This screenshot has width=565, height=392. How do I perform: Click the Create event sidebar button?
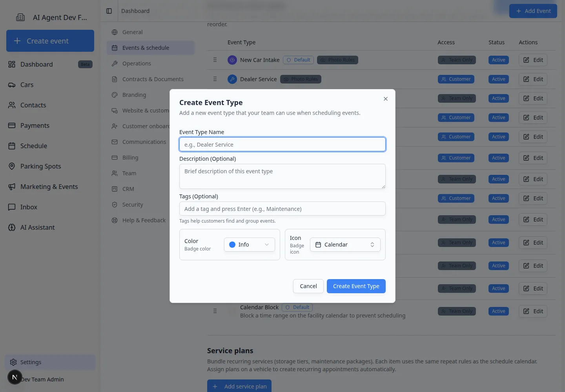50,41
